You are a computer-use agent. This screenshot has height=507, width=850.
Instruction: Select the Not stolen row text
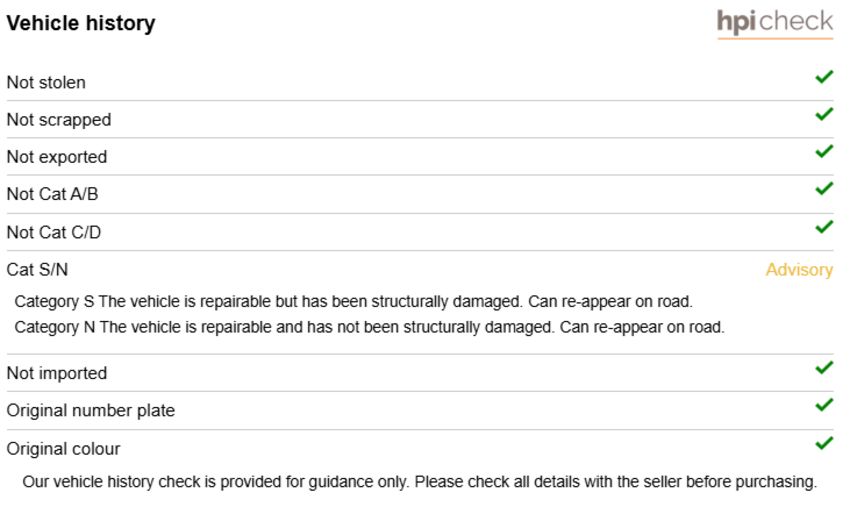46,82
